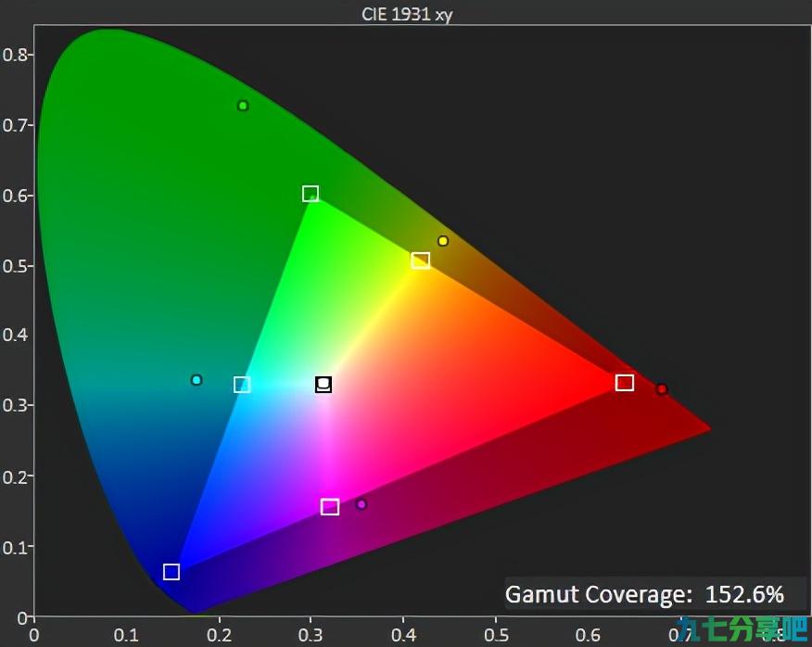Image resolution: width=812 pixels, height=647 pixels.
Task: Click the measured yellow circle point
Action: point(443,241)
